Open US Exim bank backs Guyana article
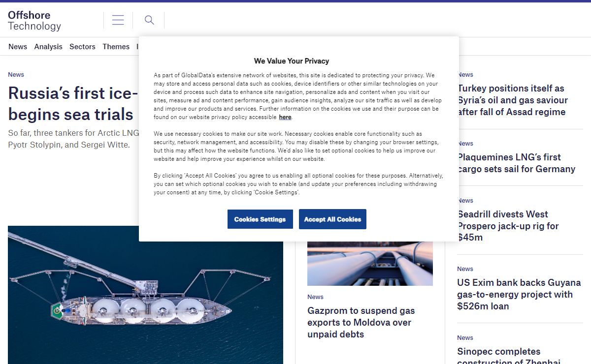This screenshot has height=364, width=591. click(x=519, y=295)
